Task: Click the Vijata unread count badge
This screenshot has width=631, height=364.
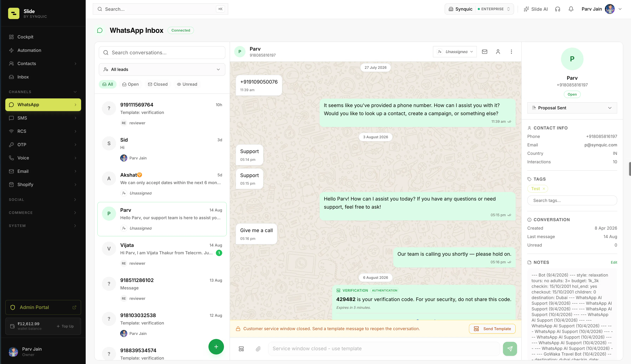Action: [219, 253]
